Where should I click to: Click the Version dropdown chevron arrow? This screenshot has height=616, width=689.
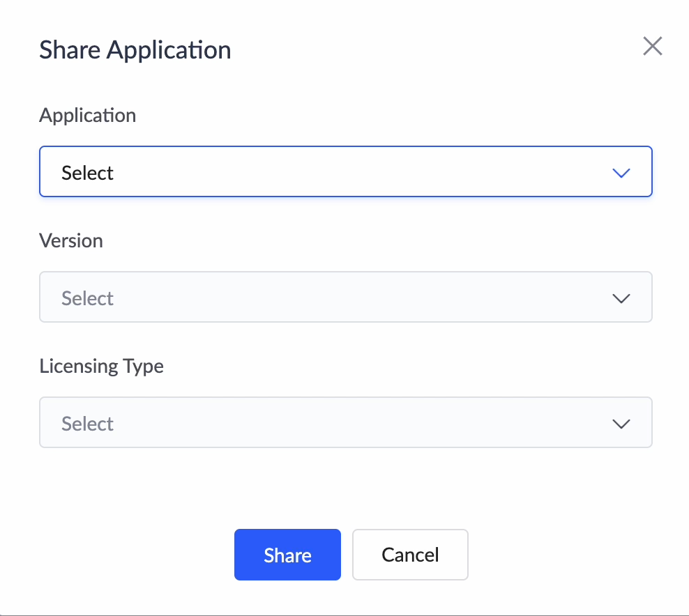coord(621,298)
